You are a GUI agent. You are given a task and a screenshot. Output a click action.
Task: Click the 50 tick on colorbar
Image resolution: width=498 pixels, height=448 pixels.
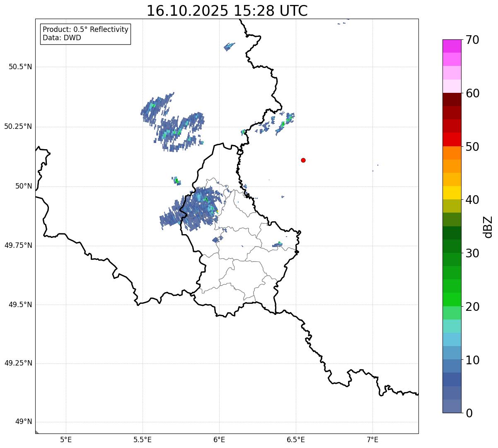point(472,147)
